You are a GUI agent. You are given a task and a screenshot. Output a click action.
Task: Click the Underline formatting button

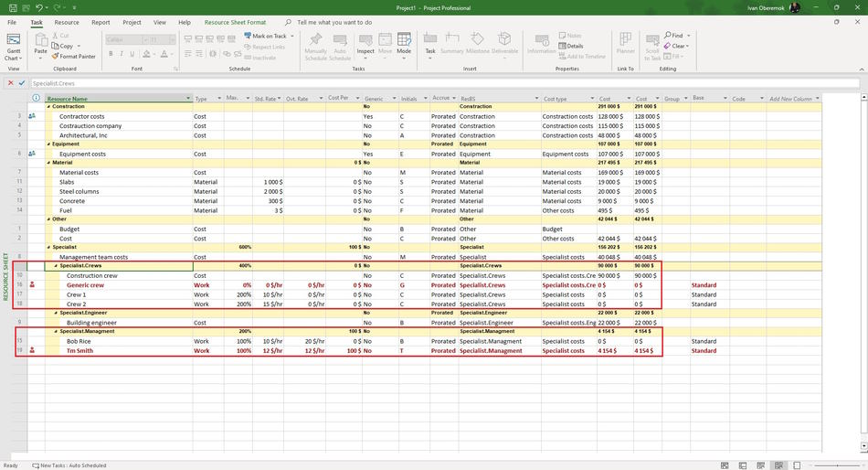[x=132, y=54]
